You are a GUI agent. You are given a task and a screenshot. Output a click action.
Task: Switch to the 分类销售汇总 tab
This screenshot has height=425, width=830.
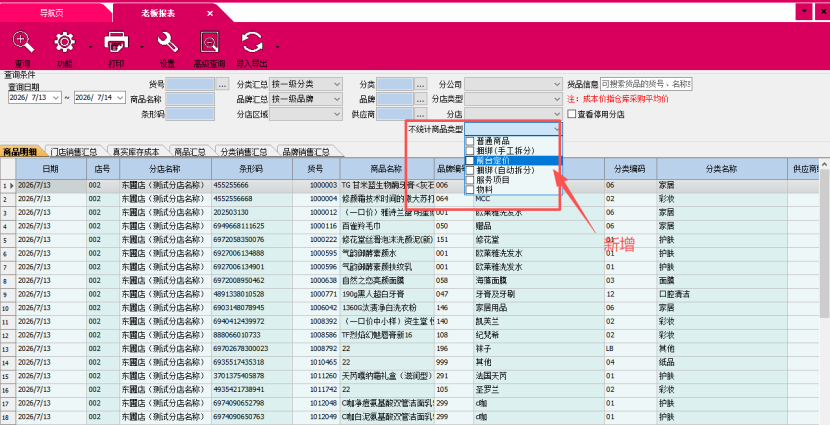click(x=244, y=152)
